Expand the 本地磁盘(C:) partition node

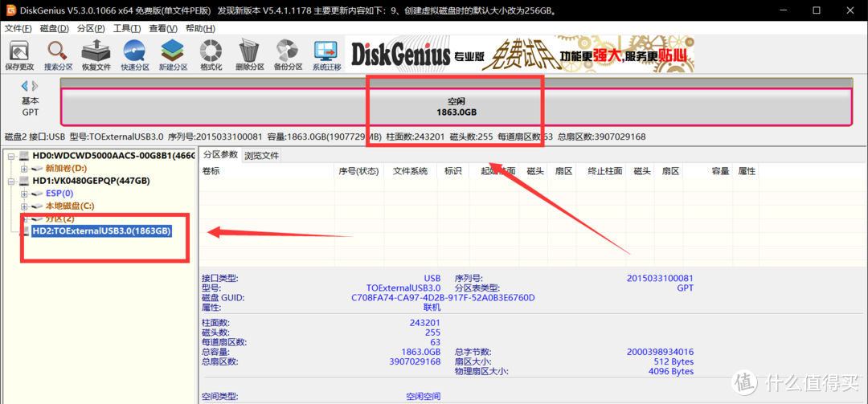pyautogui.click(x=24, y=206)
